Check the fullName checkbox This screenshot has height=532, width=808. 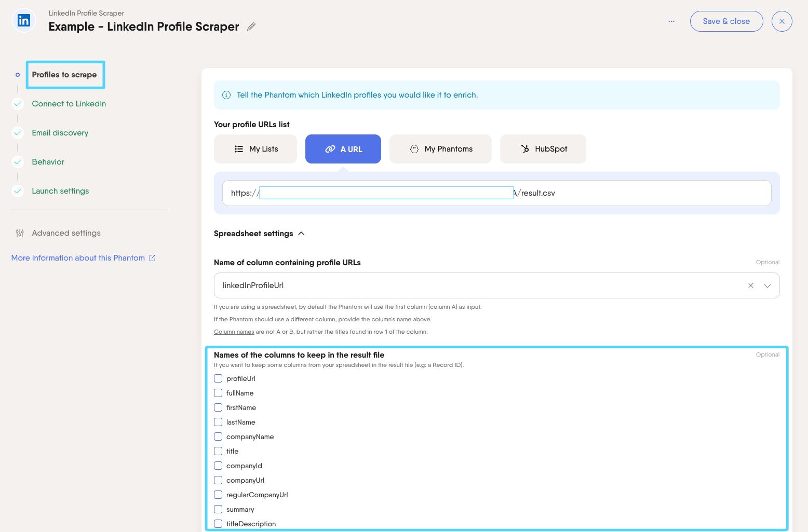(218, 393)
